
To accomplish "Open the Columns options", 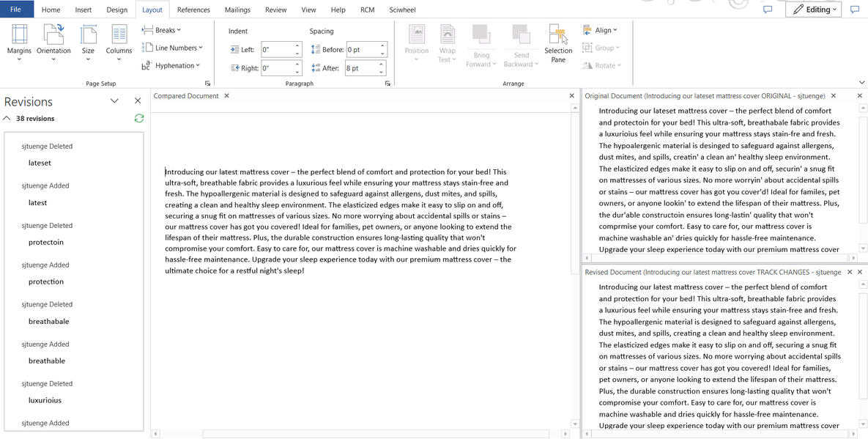I will tap(119, 42).
